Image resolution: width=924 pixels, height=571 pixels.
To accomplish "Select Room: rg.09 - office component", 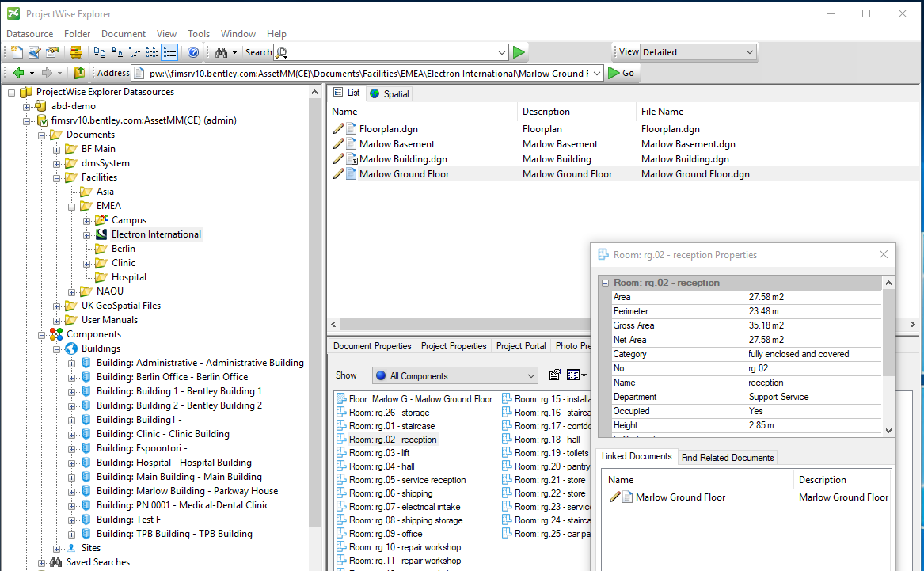I will tap(386, 534).
